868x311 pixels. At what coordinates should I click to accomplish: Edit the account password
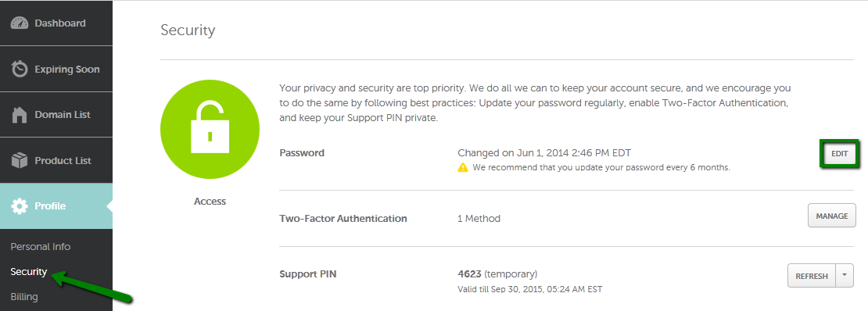pyautogui.click(x=839, y=154)
